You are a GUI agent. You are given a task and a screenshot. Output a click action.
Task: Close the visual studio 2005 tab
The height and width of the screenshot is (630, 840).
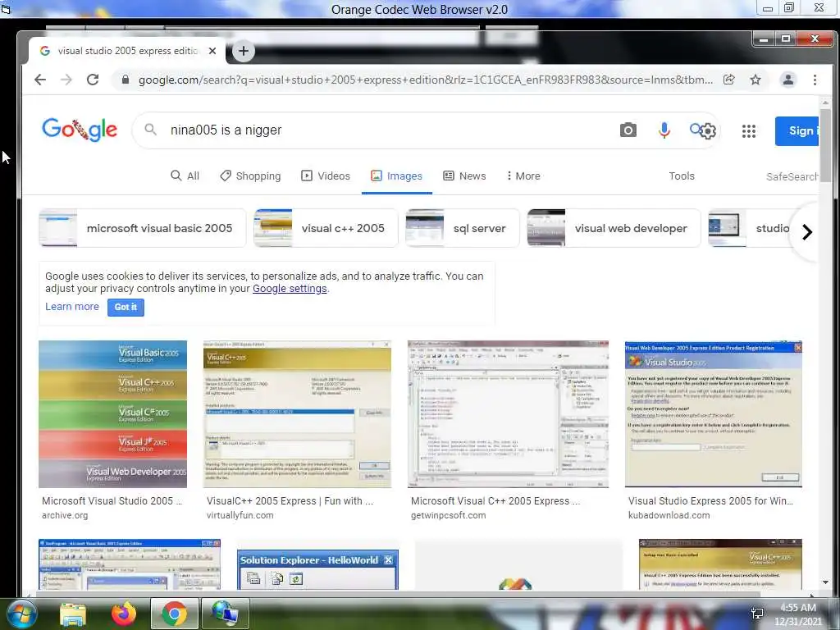212,51
